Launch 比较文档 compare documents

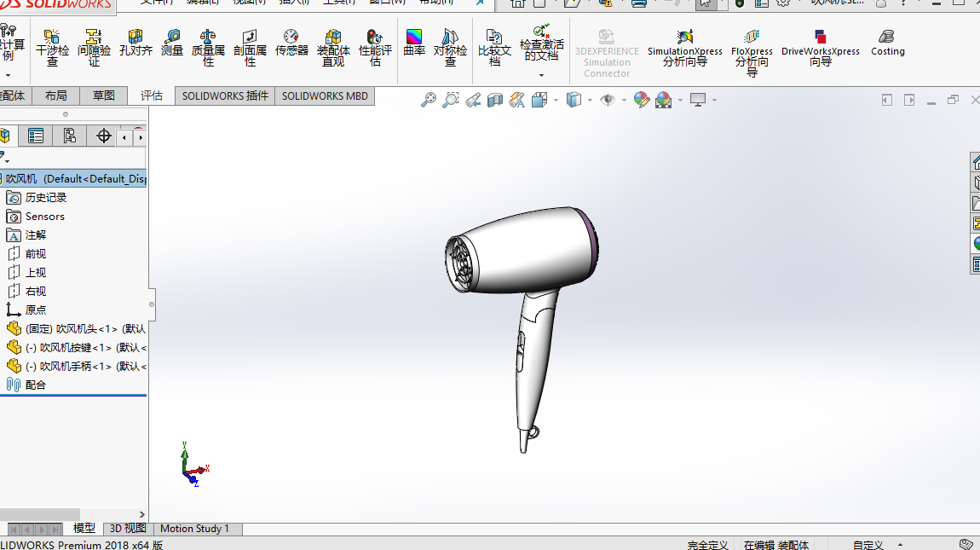494,47
